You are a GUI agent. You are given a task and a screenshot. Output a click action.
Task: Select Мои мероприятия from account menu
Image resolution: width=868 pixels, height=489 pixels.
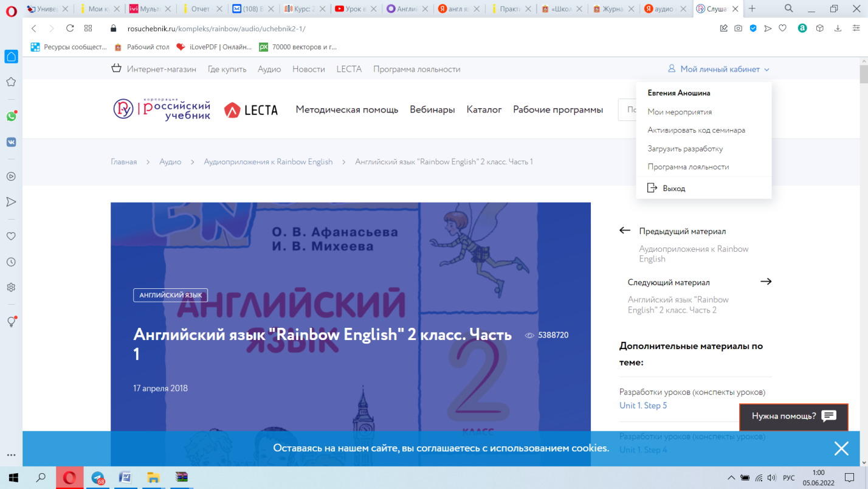(680, 112)
